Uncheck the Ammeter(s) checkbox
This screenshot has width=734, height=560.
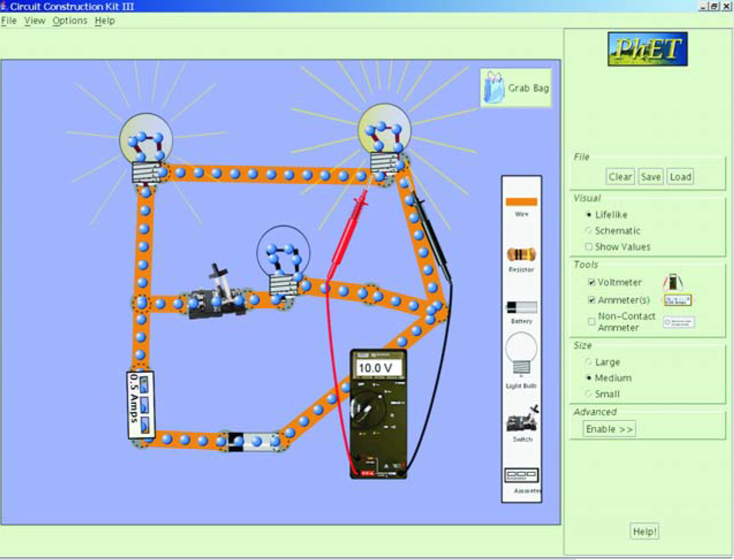tap(591, 300)
